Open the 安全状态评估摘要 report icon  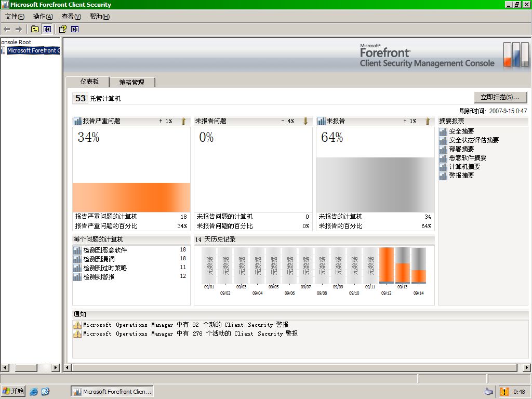(443, 140)
